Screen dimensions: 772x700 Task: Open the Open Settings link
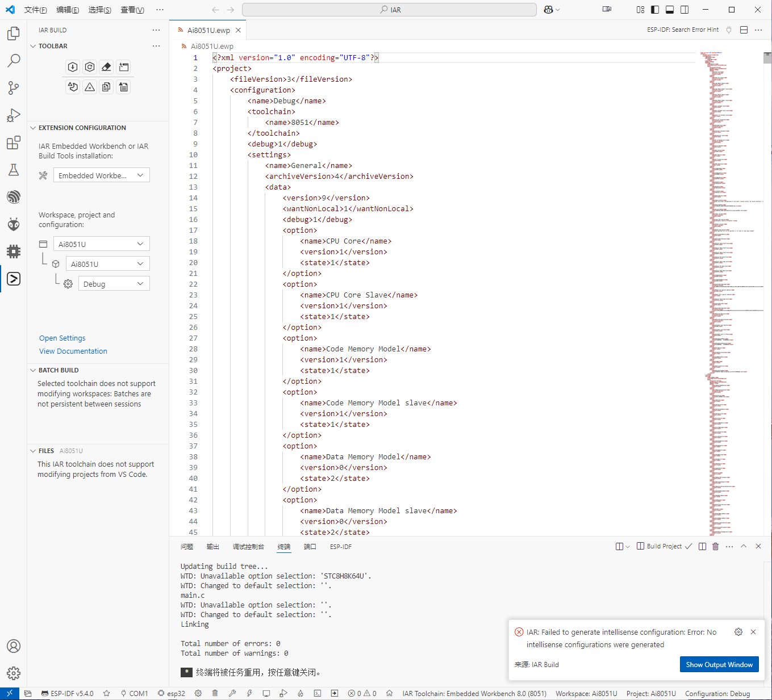[x=62, y=338]
